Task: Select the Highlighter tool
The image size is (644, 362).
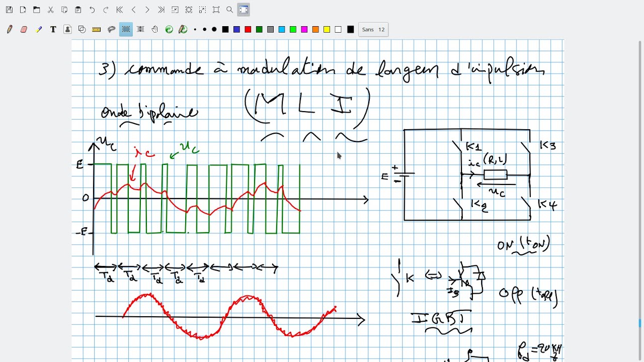Action: [39, 30]
